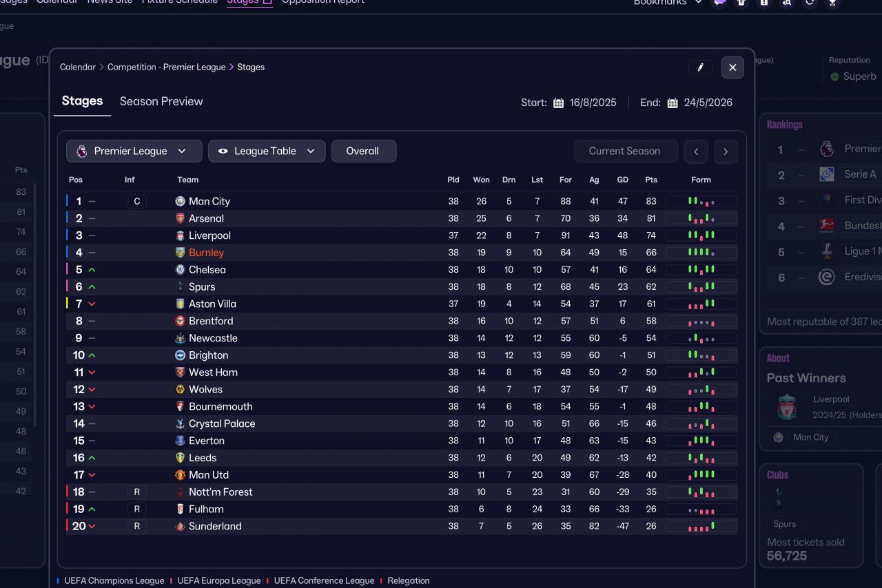882x588 pixels.
Task: Click the Bournemouth club badge
Action: (180, 407)
